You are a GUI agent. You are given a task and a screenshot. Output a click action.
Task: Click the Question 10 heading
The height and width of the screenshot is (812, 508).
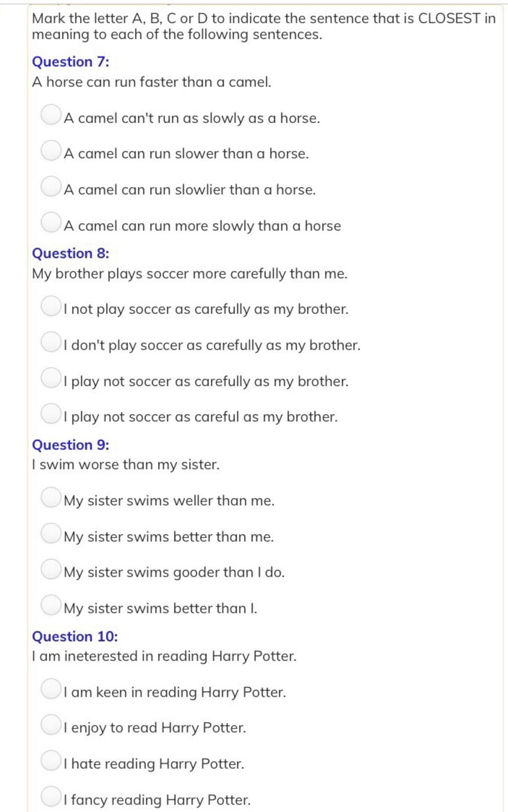[75, 636]
